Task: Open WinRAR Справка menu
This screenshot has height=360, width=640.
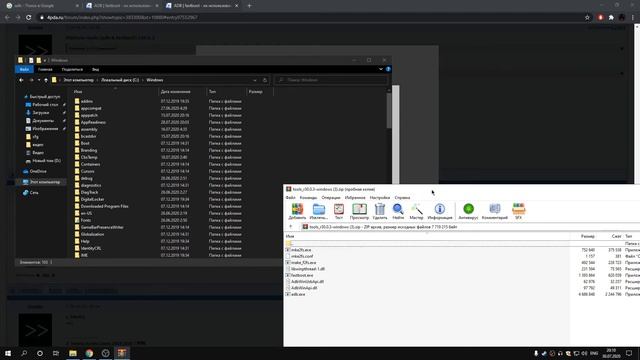Action: [402, 198]
